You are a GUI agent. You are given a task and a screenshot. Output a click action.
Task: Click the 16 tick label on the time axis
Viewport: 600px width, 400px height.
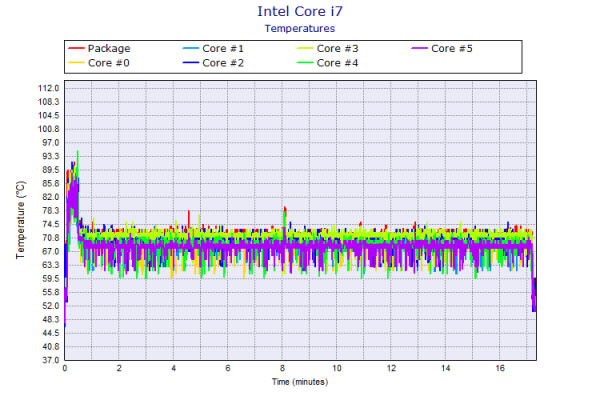tap(500, 368)
